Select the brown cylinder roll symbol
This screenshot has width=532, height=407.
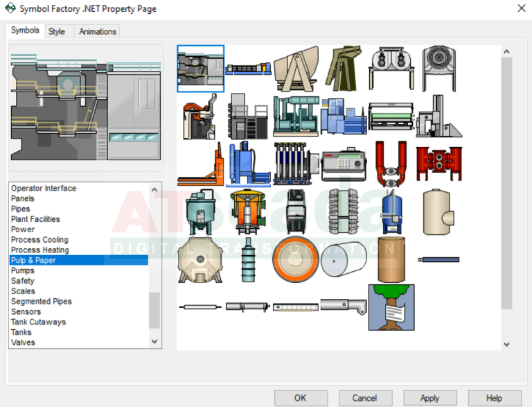[x=391, y=259]
